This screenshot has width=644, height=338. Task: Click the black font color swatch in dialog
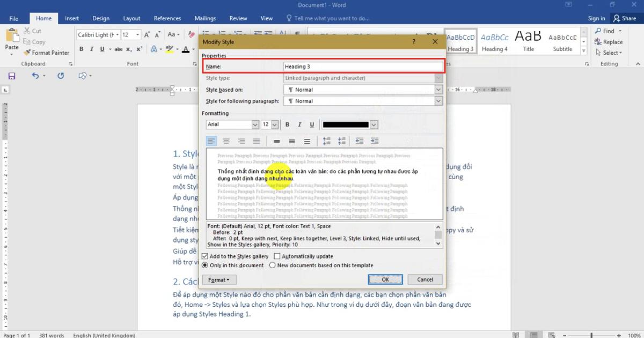[x=346, y=124]
